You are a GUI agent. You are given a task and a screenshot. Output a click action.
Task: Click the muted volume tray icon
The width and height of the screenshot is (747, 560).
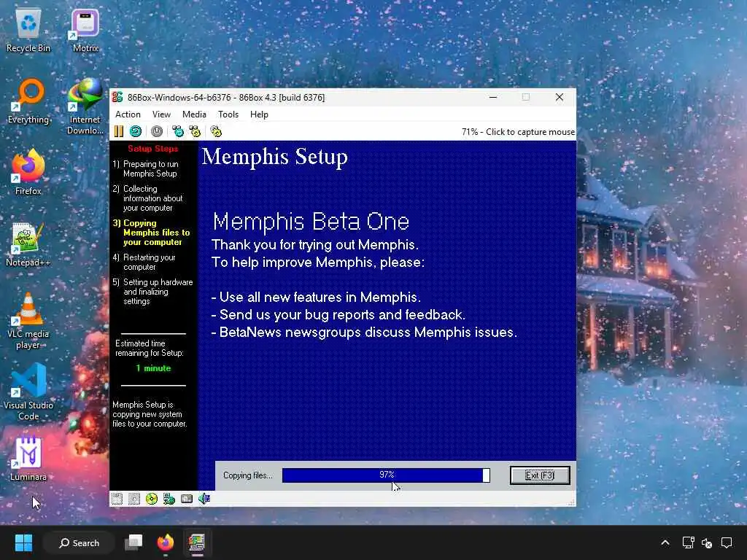point(707,542)
